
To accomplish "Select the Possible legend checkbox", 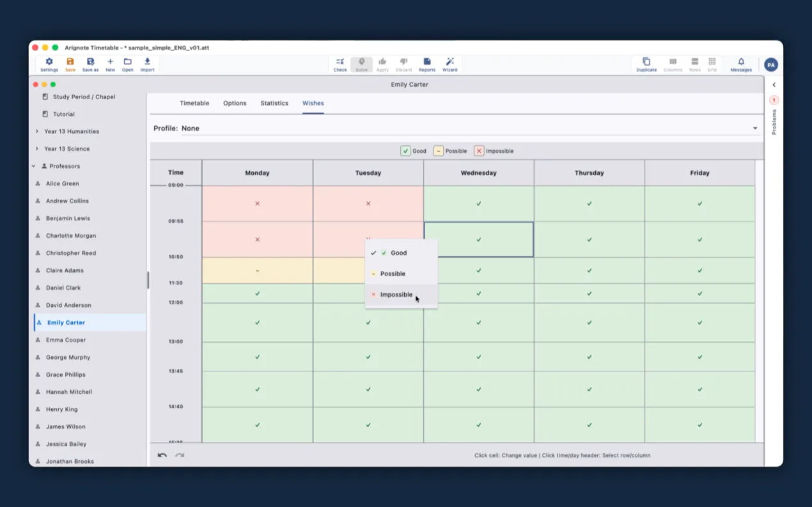I will pos(438,151).
